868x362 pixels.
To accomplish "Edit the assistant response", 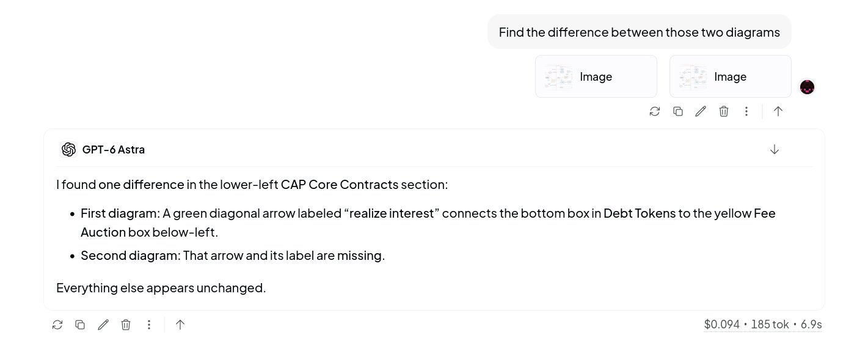I will click(103, 325).
